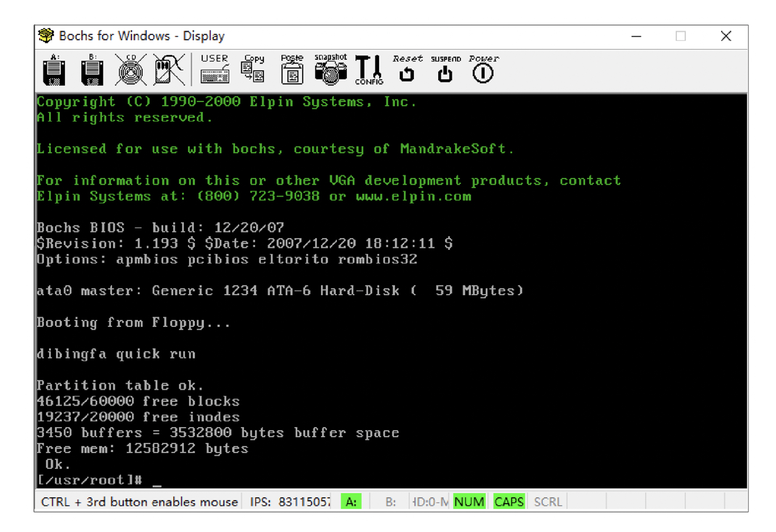Click the NUM lock status indicator
This screenshot has width=776, height=532.
tap(469, 502)
